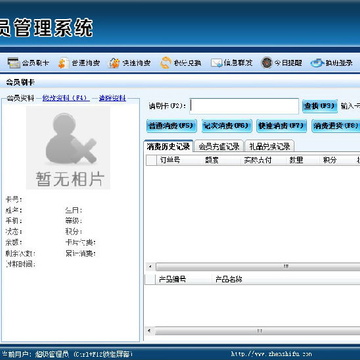Click the 普通消费 (F5) button

pyautogui.click(x=171, y=126)
